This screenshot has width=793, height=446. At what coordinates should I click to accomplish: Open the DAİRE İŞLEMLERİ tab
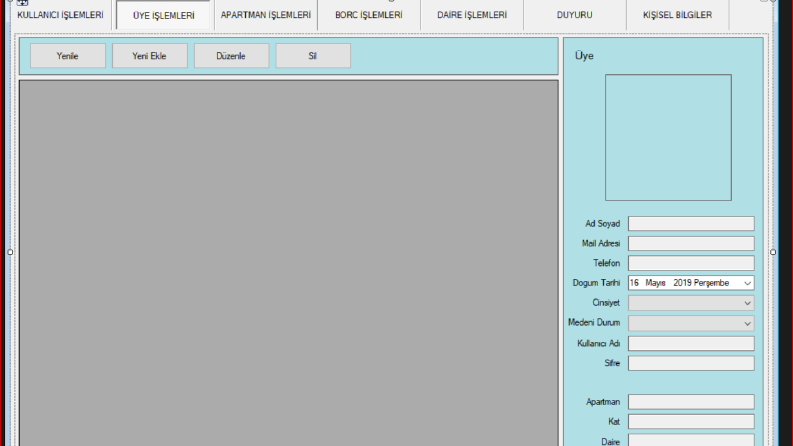click(472, 15)
